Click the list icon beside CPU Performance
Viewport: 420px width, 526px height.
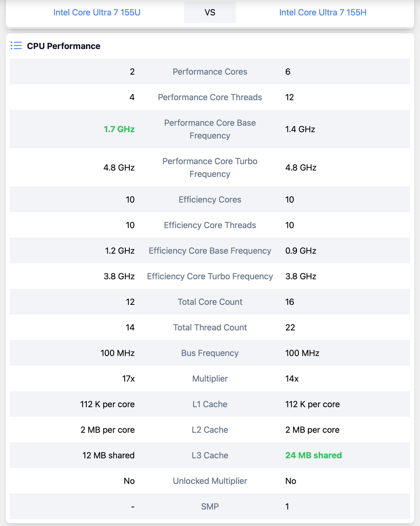pyautogui.click(x=16, y=46)
